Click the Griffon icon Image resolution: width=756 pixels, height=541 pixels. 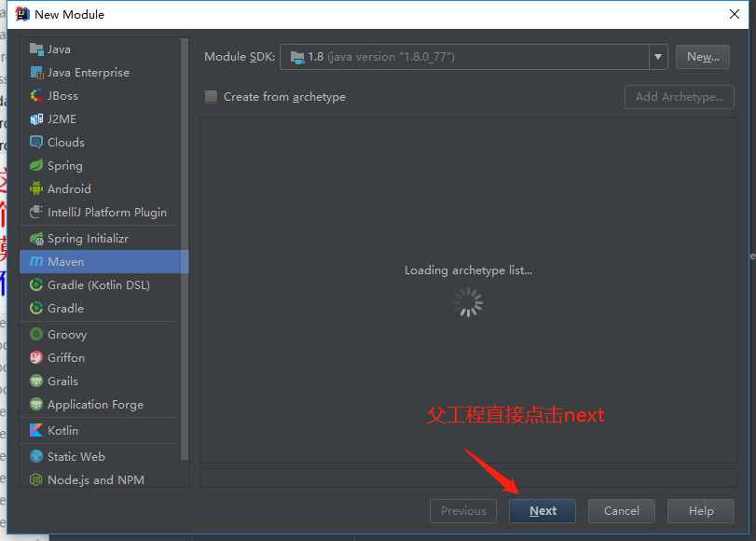pyautogui.click(x=36, y=357)
